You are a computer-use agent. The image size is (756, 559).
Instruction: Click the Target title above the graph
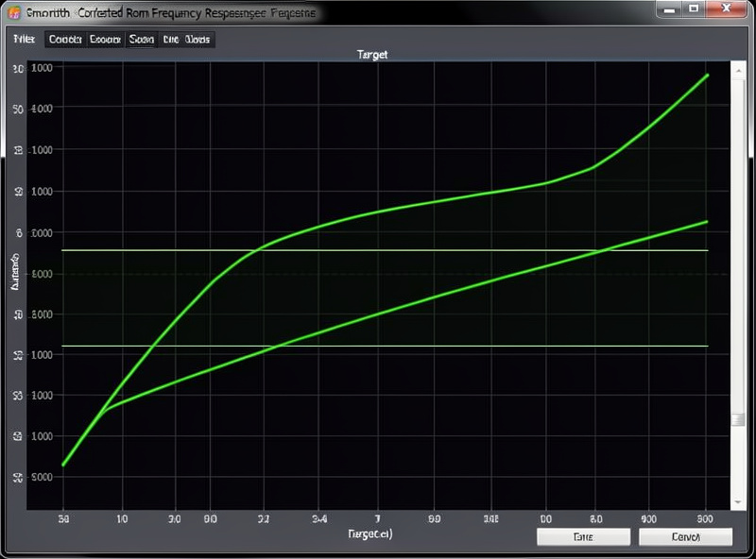click(372, 55)
